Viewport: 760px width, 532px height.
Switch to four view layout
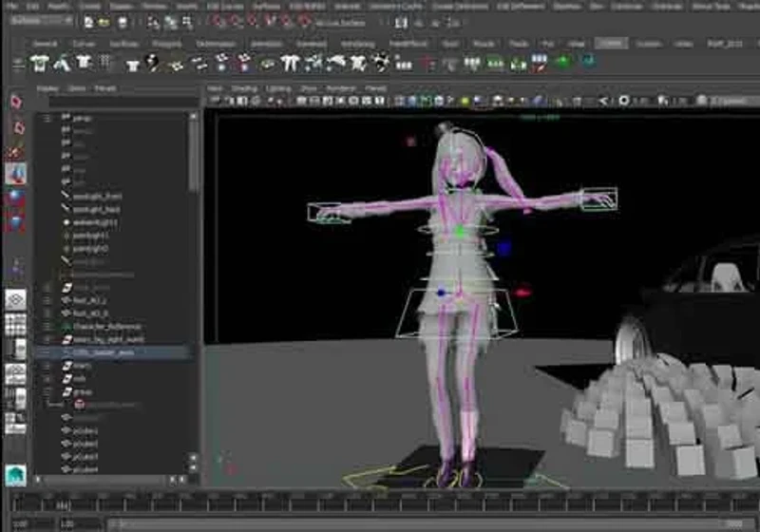(x=15, y=324)
